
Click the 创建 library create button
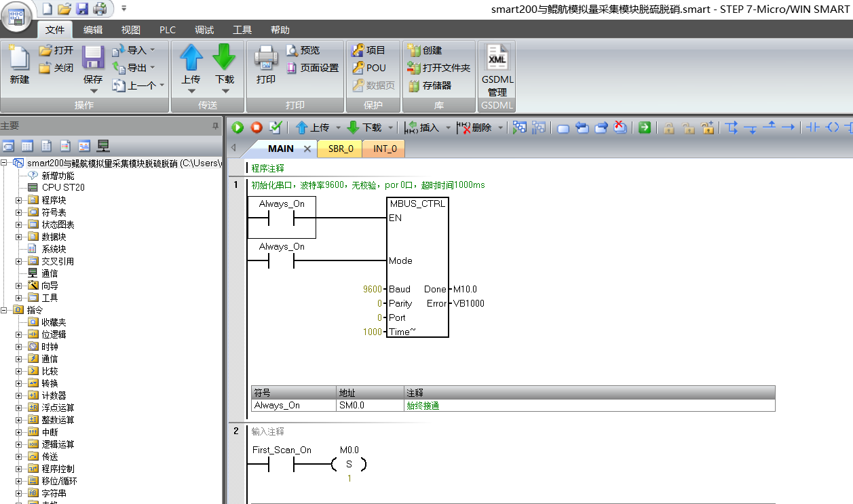pos(425,50)
